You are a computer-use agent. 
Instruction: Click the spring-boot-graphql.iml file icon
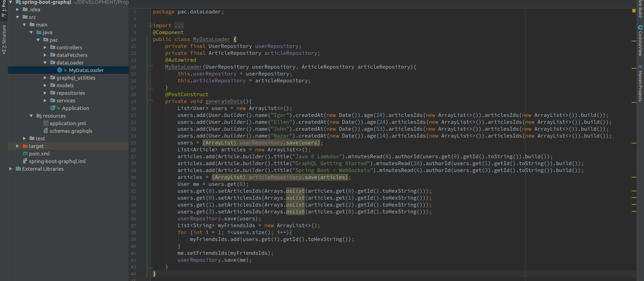(25, 161)
